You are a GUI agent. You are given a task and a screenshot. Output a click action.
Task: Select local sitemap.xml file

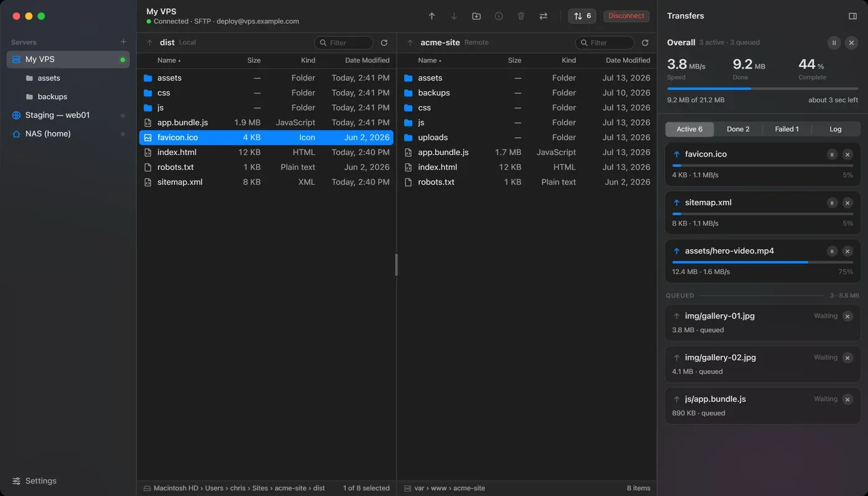[267, 182]
